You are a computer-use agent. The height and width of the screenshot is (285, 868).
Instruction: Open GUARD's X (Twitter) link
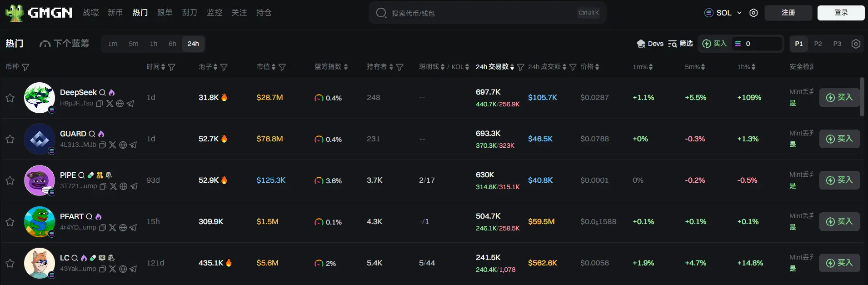tap(113, 145)
